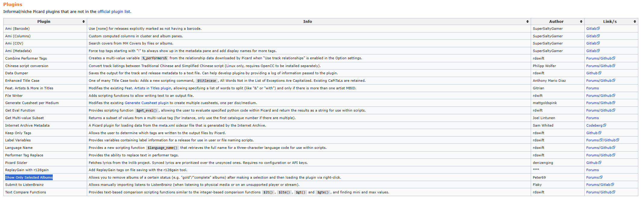Click author 'Sam Whited'
The image size is (644, 200).
click(x=543, y=125)
